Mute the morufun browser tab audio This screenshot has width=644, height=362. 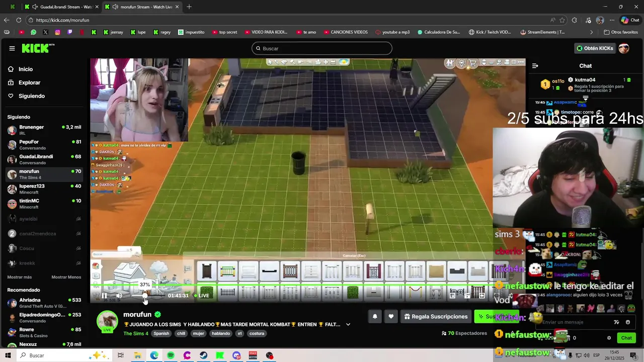pyautogui.click(x=115, y=7)
